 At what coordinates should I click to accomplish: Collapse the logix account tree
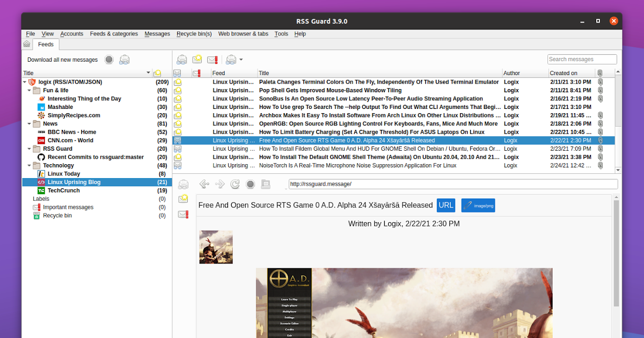[x=25, y=82]
